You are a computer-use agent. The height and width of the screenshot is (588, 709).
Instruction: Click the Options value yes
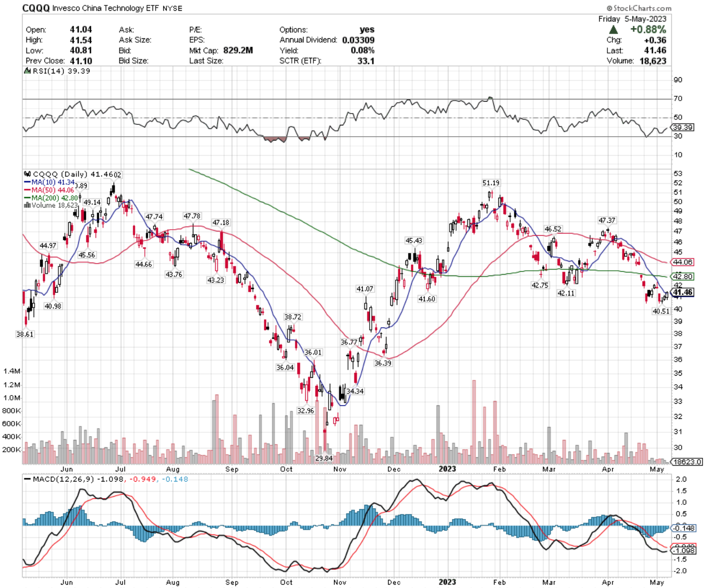(367, 30)
